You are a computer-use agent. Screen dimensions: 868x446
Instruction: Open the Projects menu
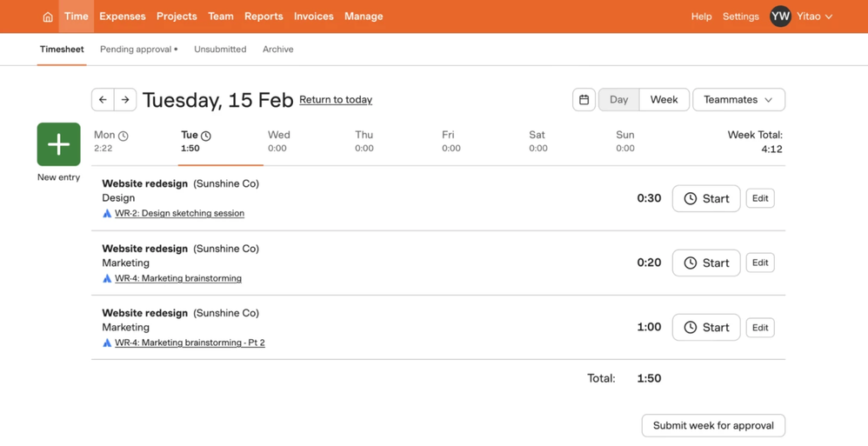point(177,16)
